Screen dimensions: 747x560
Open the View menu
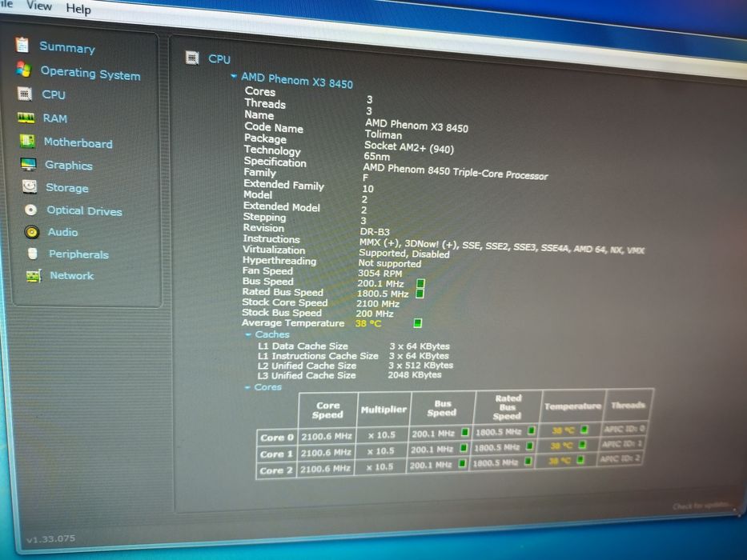[x=39, y=6]
